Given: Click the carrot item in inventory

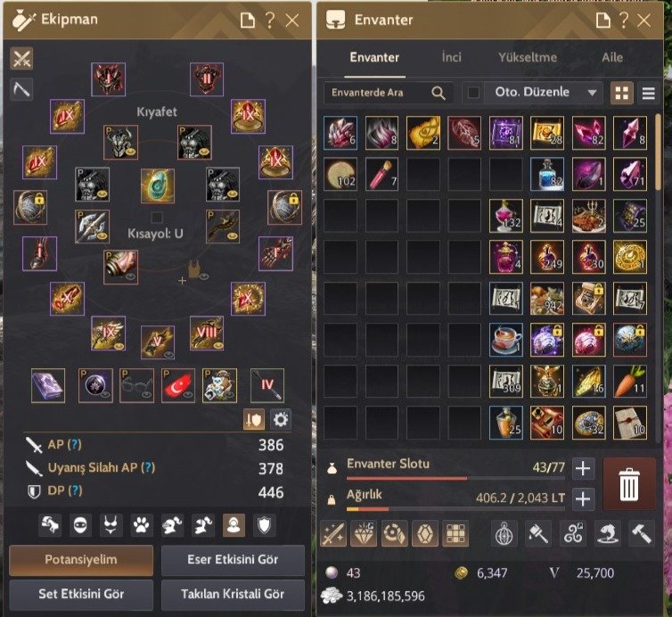Looking at the screenshot, I should coord(629,381).
